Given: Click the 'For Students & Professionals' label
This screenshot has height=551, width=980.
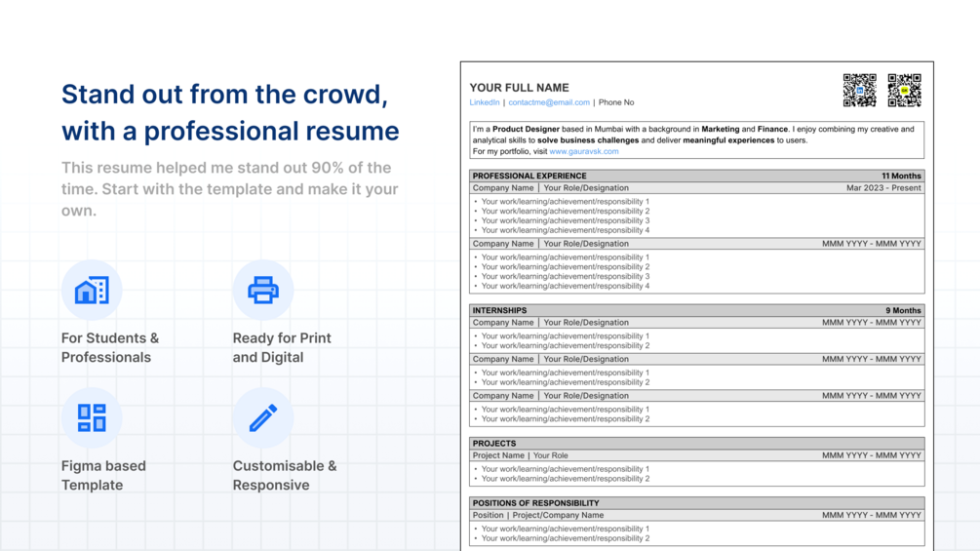Looking at the screenshot, I should [x=110, y=347].
